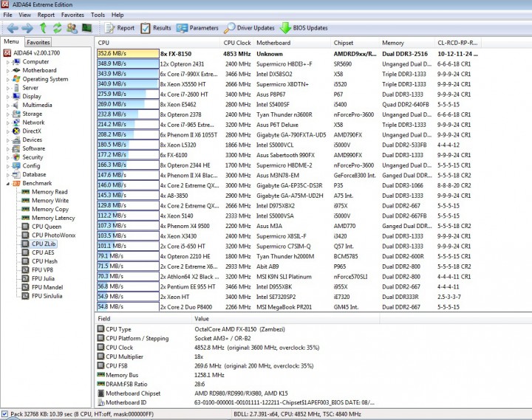Screen dimensions: 532x420
Task: Select the Memory Read benchmark icon
Action: [25, 192]
